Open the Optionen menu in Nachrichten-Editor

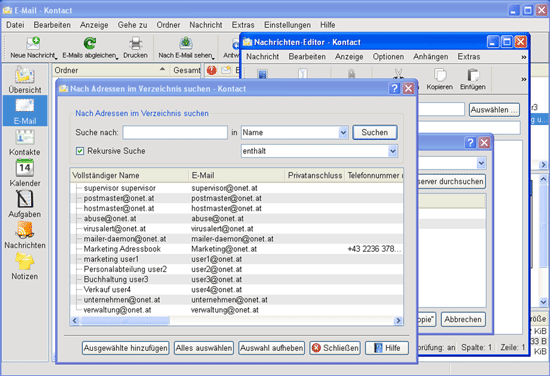point(388,56)
